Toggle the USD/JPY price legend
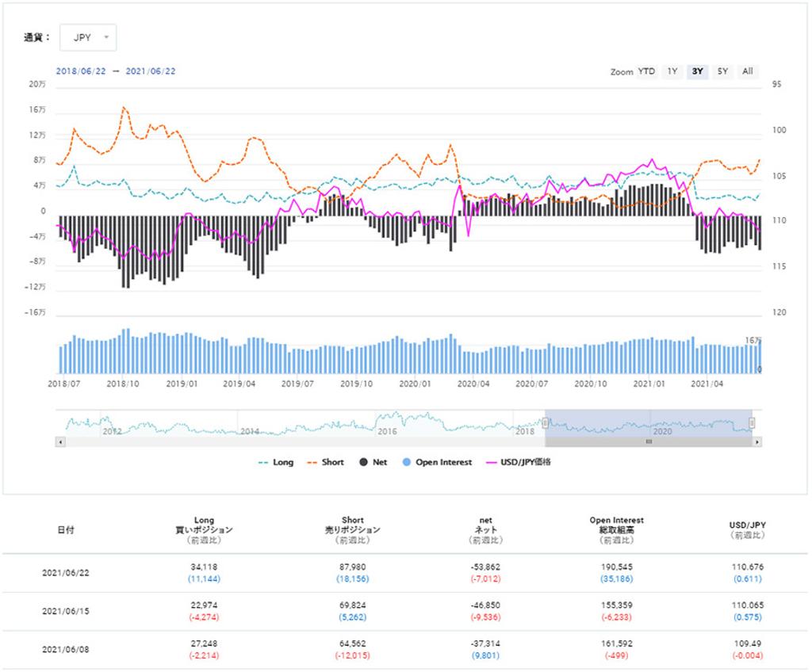The width and height of the screenshot is (812, 672). pyautogui.click(x=519, y=462)
